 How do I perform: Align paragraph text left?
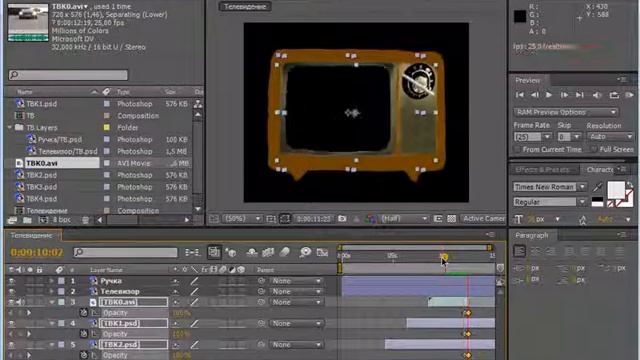(520, 251)
